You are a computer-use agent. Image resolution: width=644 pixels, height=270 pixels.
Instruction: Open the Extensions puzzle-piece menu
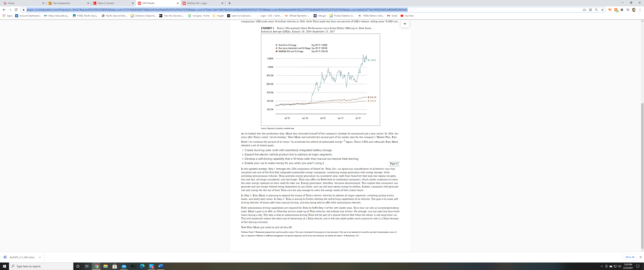pos(622,10)
